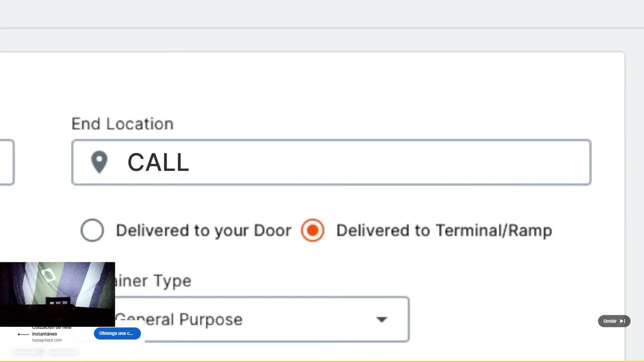The width and height of the screenshot is (644, 362).
Task: Click the partially visible field left of End Location
Action: [x=6, y=162]
